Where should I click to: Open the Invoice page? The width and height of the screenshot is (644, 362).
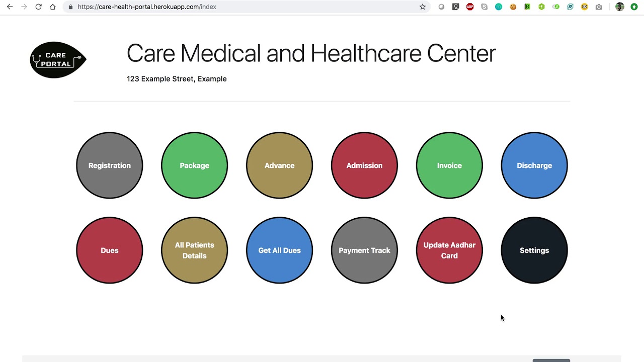tap(449, 165)
